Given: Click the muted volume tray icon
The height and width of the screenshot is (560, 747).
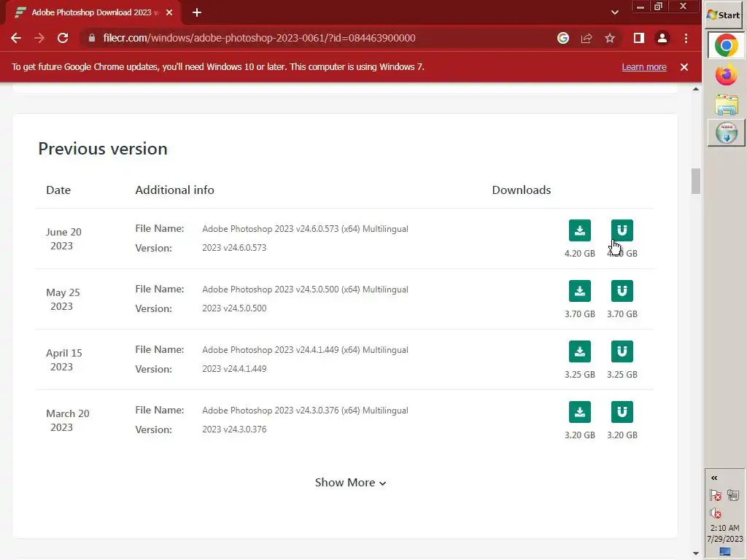Looking at the screenshot, I should (715, 513).
